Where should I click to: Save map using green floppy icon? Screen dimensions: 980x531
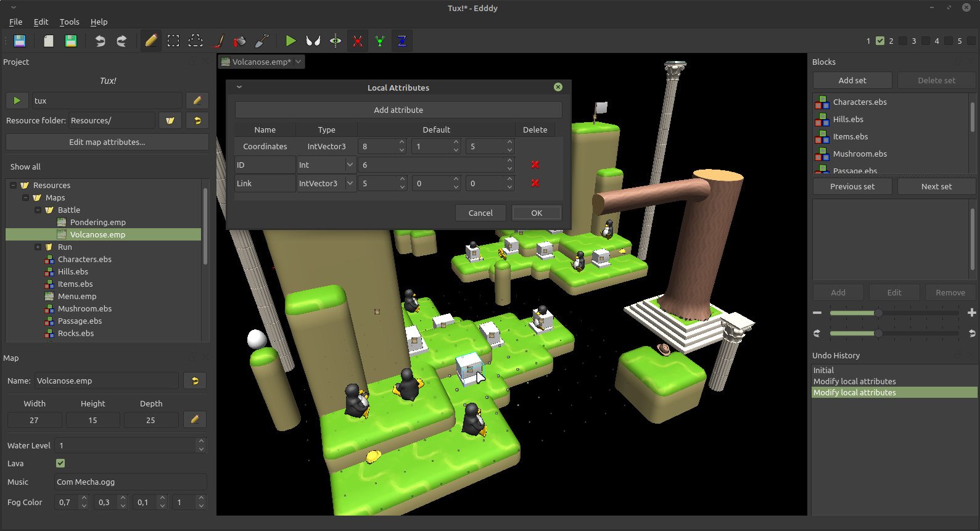coord(71,41)
